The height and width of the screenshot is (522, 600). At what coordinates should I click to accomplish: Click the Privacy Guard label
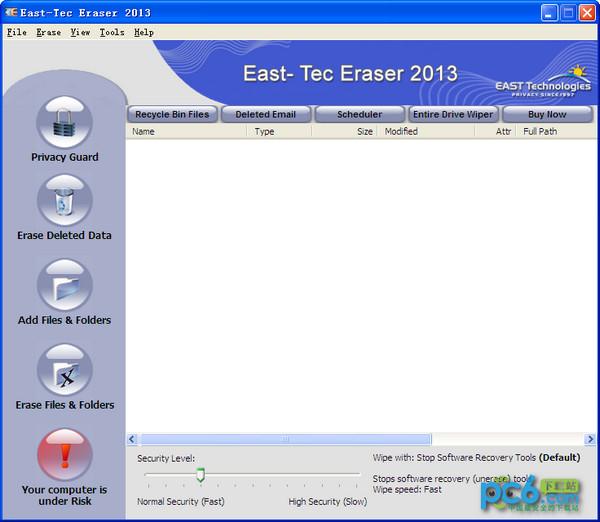tap(65, 157)
